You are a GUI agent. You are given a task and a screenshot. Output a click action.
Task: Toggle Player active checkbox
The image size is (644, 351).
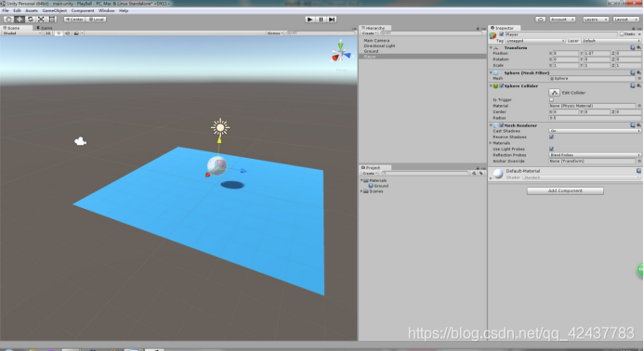(x=502, y=34)
